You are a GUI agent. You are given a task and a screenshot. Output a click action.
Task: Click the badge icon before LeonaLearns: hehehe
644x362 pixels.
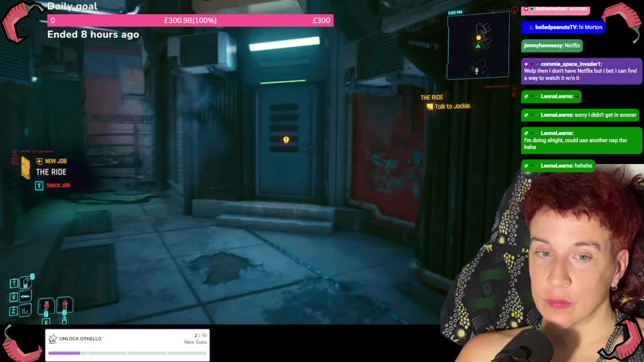coord(526,165)
